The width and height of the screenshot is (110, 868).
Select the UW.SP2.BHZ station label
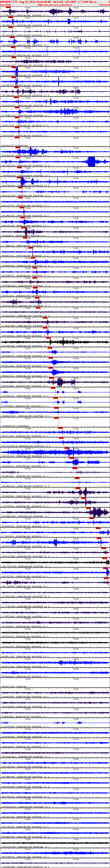tap(25, 386)
